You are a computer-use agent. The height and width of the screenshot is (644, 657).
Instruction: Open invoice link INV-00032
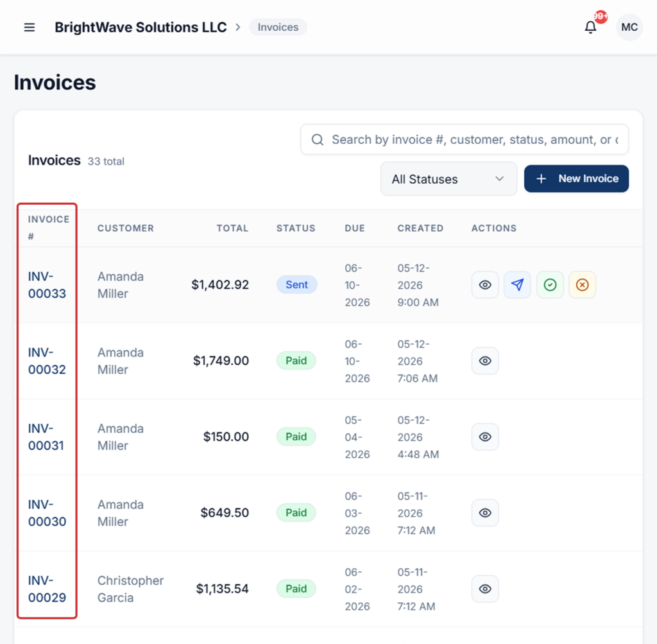[47, 361]
